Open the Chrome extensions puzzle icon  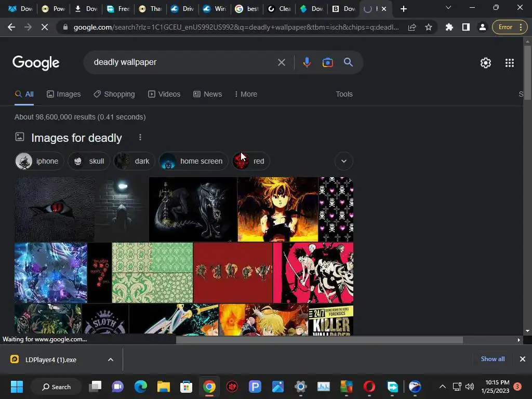449,27
